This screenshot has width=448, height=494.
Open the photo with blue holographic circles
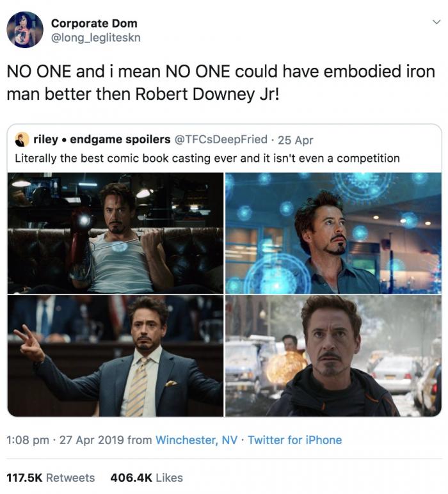click(x=333, y=233)
